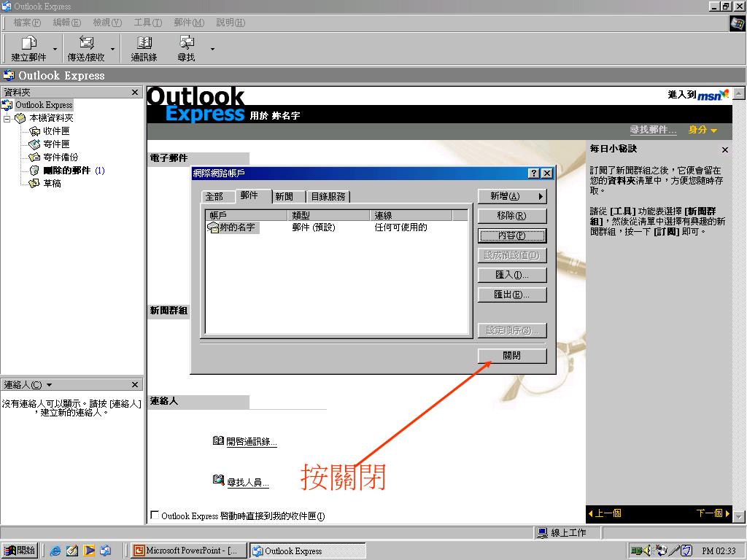
Task: Click the Windows logo throbber icon
Action: tap(737, 23)
